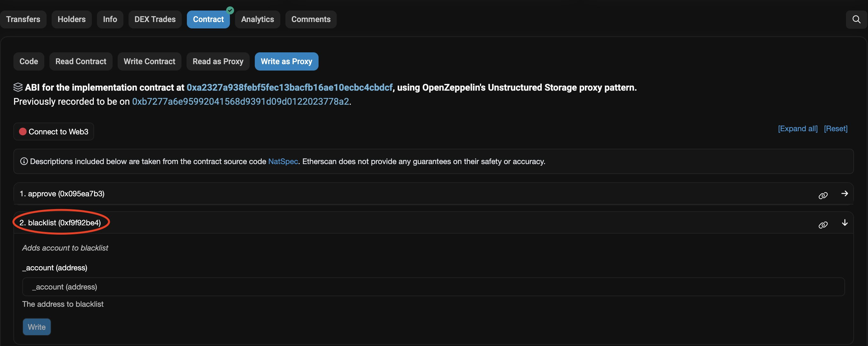Click the Reset link

[835, 129]
